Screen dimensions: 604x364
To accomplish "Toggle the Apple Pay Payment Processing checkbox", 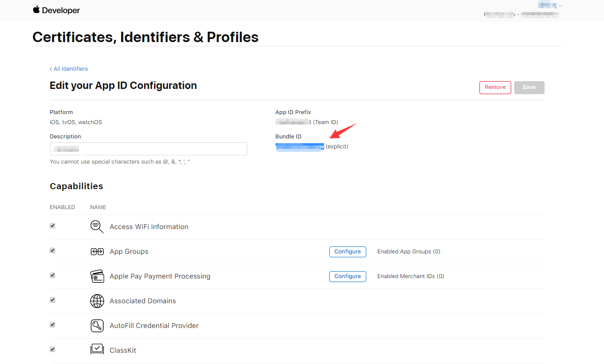I will 53,275.
